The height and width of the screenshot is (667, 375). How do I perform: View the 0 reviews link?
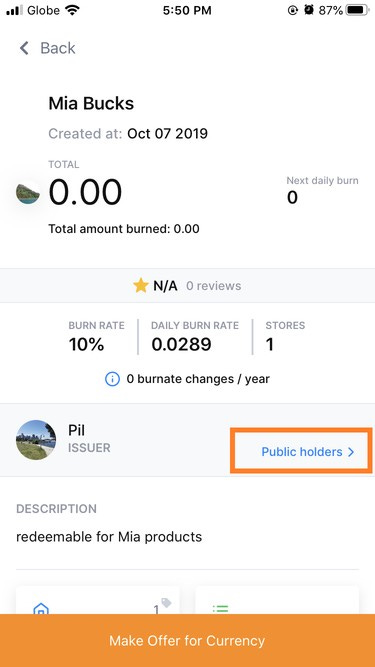click(x=213, y=286)
